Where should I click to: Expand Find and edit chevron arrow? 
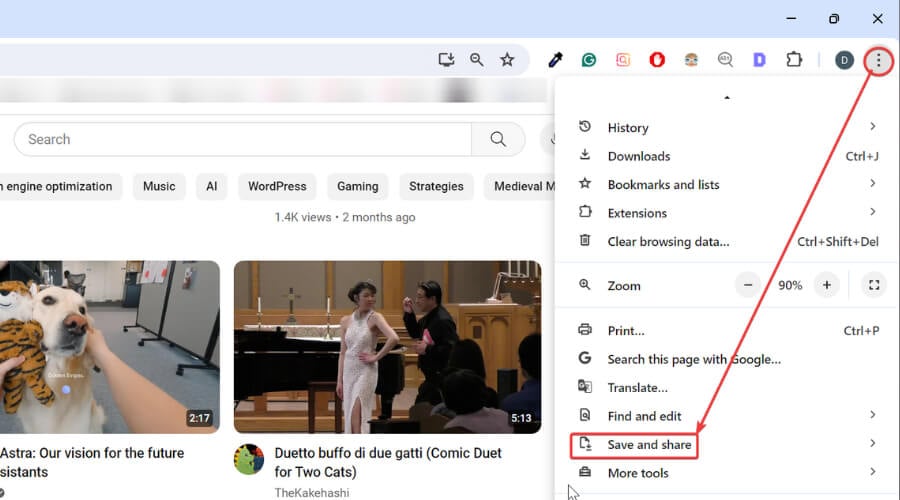(872, 414)
